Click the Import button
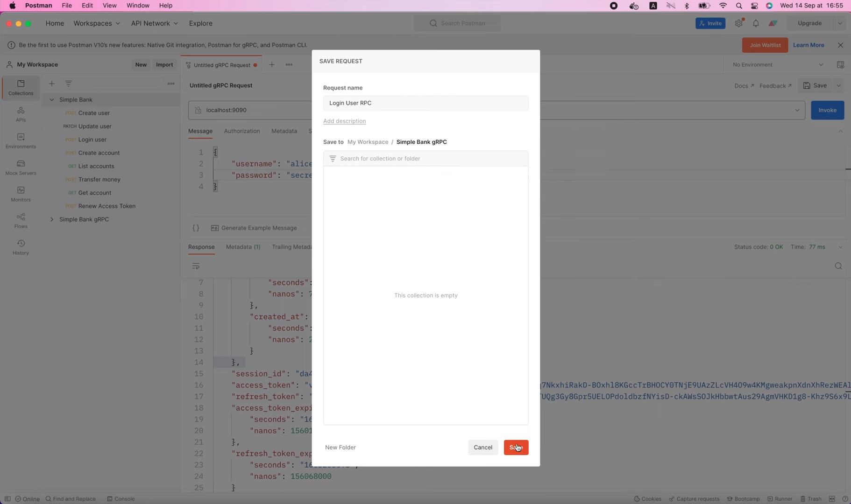The height and width of the screenshot is (504, 851). [164, 65]
